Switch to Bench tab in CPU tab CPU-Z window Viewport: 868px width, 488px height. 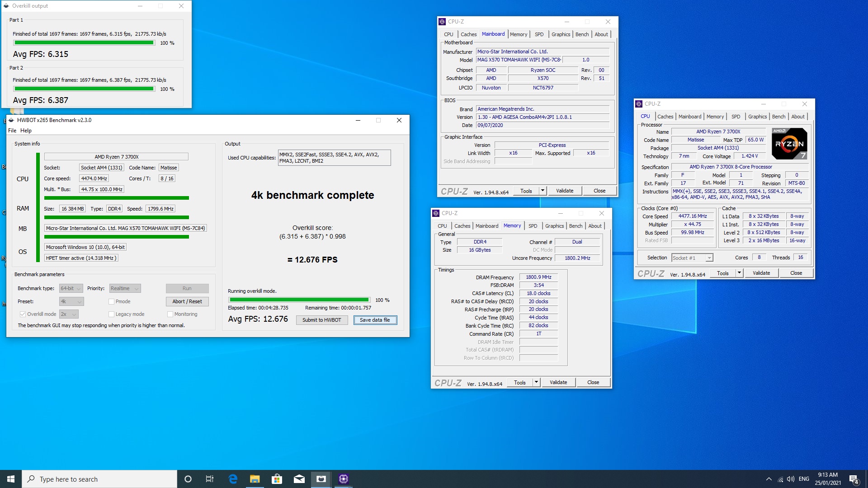coord(778,117)
